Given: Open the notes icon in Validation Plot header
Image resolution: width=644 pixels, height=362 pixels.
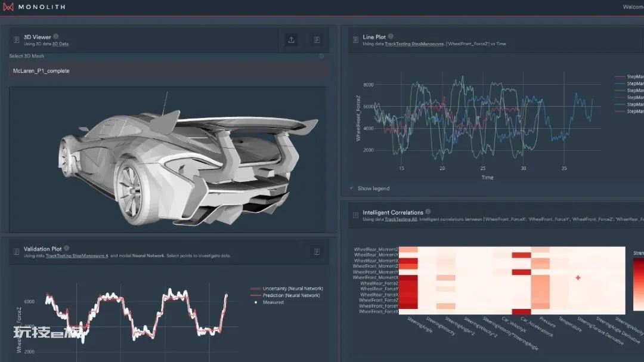Looking at the screenshot, I should click(317, 252).
